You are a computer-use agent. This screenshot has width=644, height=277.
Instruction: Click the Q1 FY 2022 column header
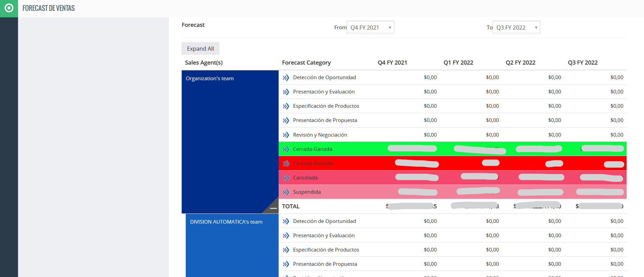tap(458, 63)
